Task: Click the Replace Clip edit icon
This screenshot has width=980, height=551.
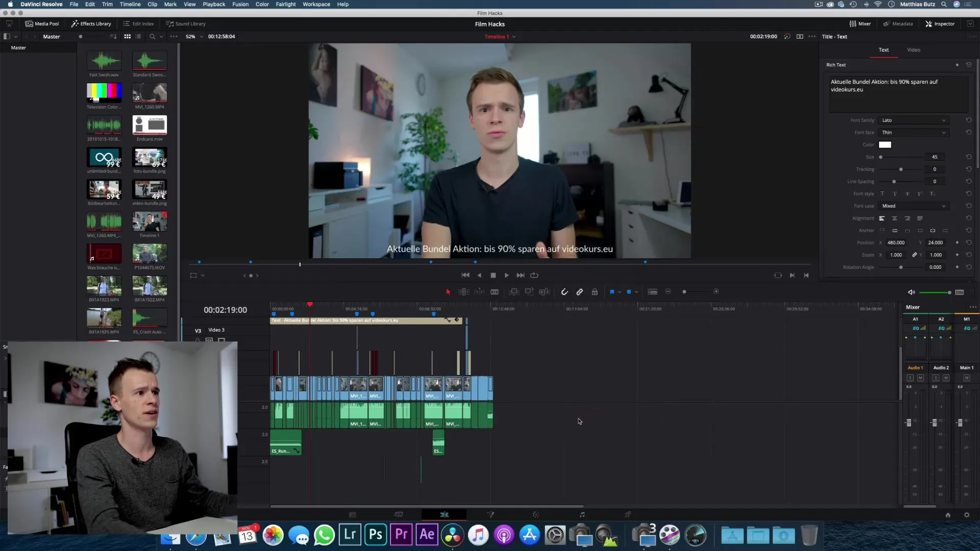Action: (545, 292)
